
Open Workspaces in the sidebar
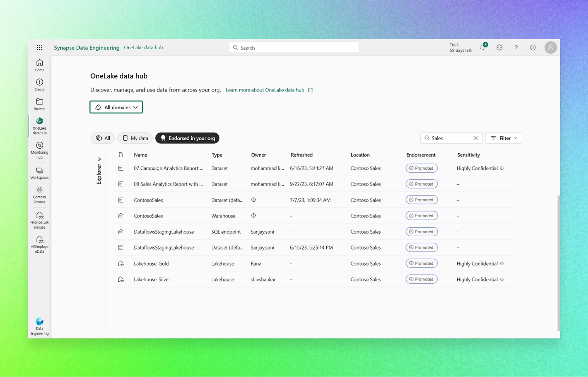click(x=39, y=173)
